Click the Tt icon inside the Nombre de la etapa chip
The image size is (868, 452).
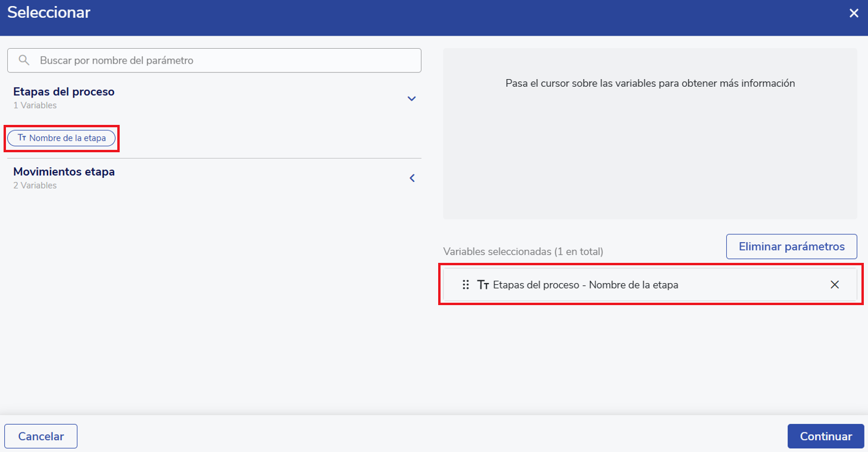tap(22, 138)
